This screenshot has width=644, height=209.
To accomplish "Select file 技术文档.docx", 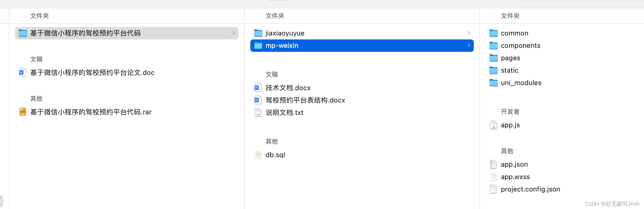I will (288, 88).
